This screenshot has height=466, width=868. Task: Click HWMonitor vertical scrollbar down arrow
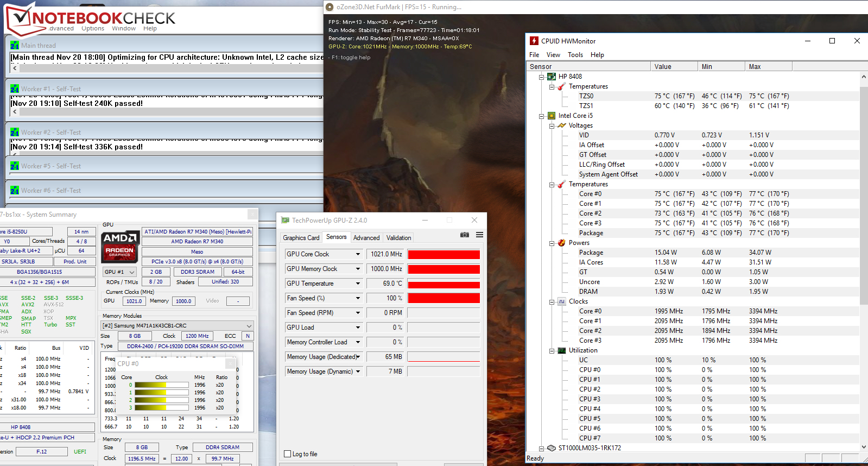(864, 447)
